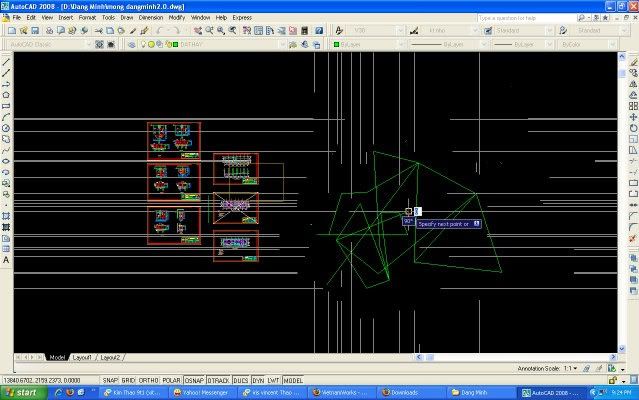639x400 pixels.
Task: Click the Zoom Realtime icon
Action: 209,31
